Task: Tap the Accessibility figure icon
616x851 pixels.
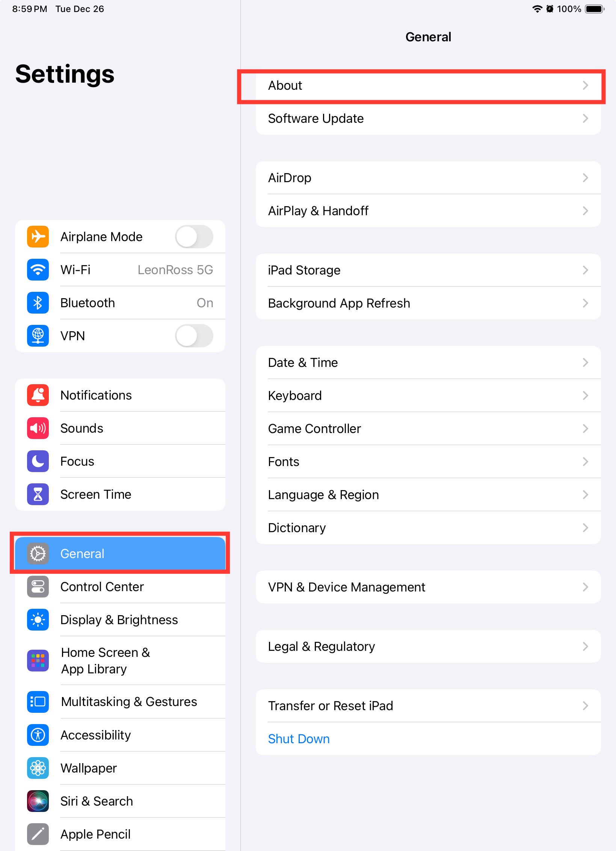Action: click(38, 735)
